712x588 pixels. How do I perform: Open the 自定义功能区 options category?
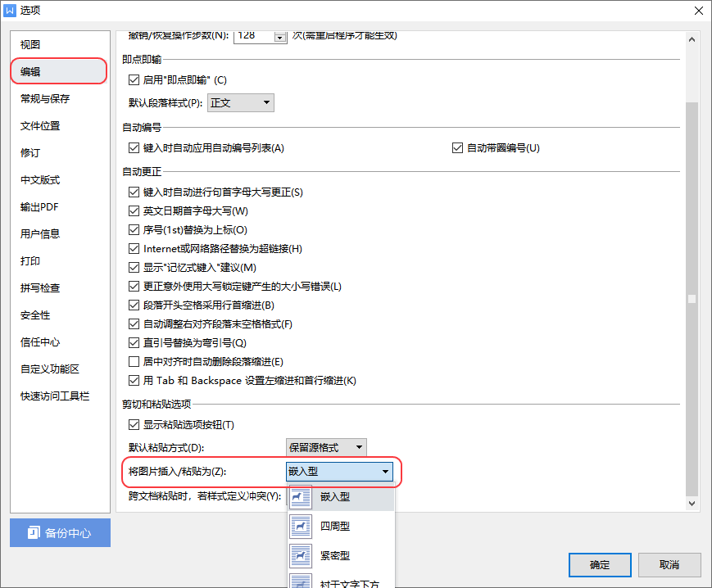(60, 369)
